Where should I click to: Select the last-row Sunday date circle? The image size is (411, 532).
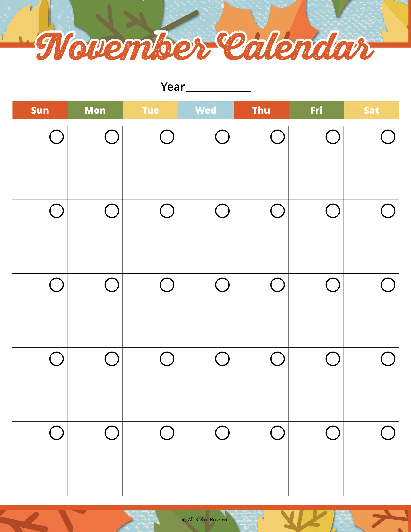point(57,433)
